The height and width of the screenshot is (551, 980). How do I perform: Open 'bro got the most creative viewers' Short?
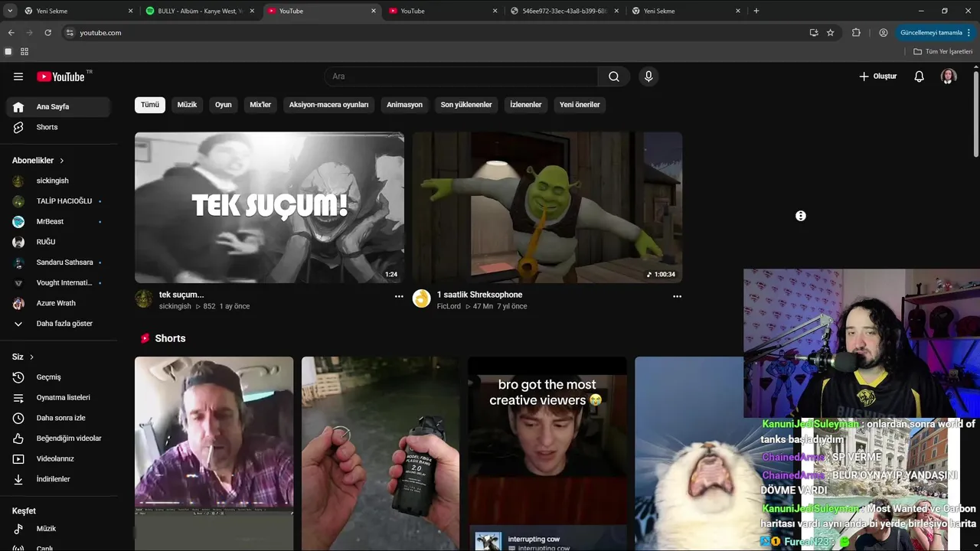pos(547,453)
